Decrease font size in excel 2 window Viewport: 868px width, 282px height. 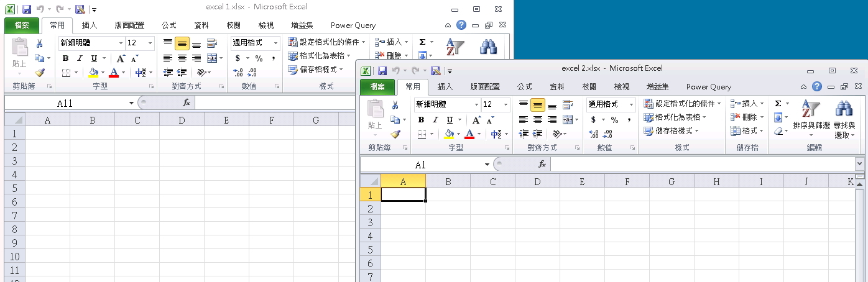pos(491,120)
